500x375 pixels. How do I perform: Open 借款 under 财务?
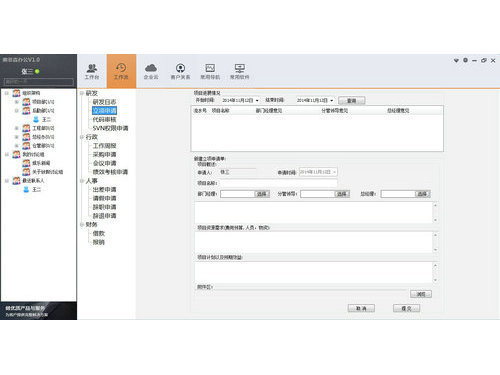pos(99,233)
